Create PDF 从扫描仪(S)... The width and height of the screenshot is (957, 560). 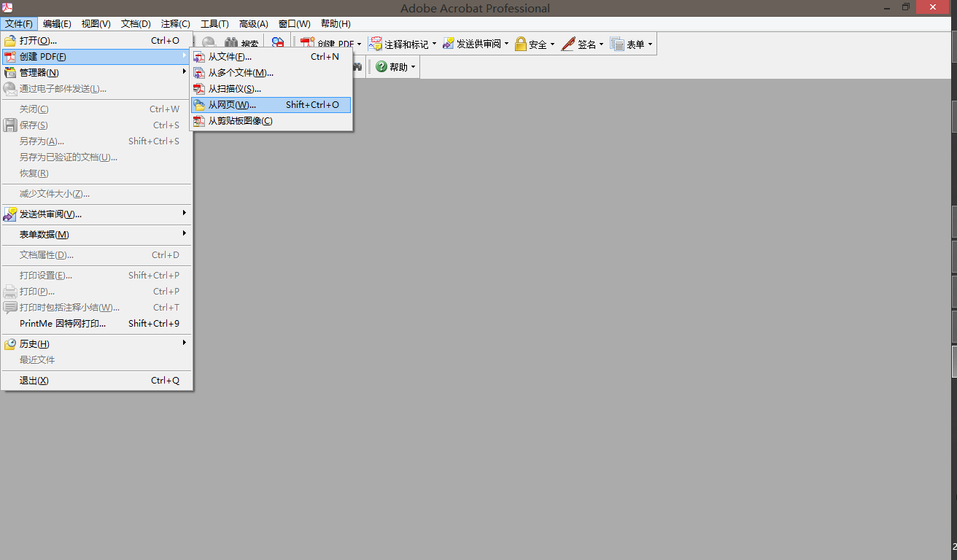[271, 89]
